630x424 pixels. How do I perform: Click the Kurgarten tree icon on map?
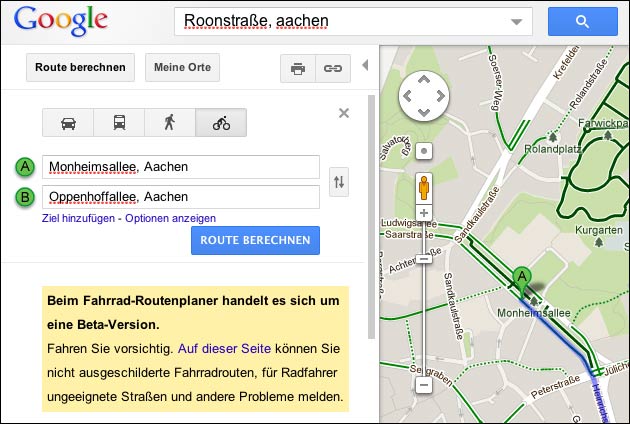click(x=599, y=242)
